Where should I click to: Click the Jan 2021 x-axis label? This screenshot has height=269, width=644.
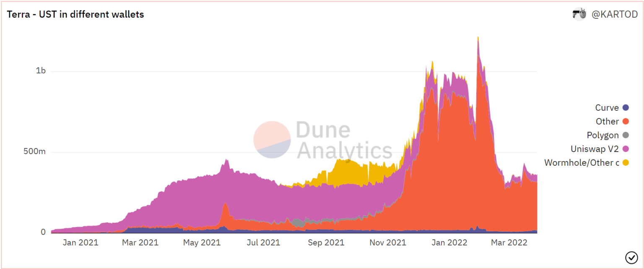tap(81, 243)
